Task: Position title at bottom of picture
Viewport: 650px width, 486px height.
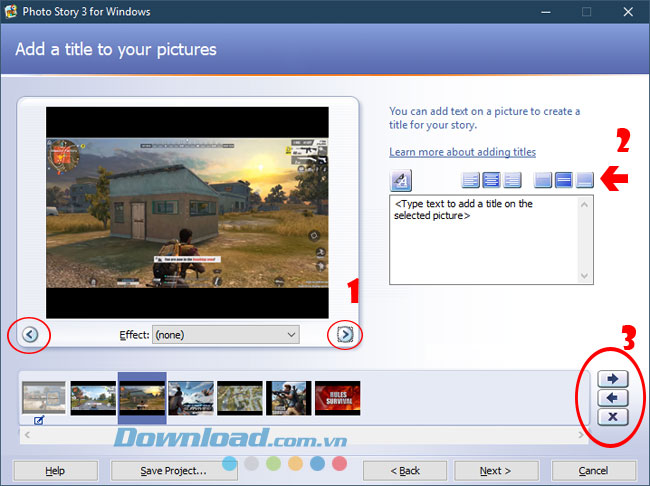Action: (x=585, y=180)
